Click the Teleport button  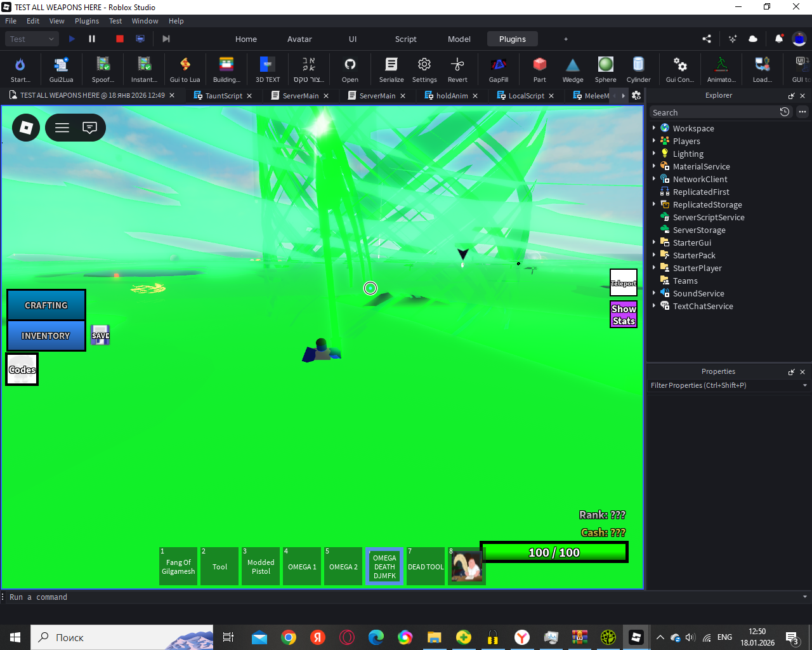point(624,283)
